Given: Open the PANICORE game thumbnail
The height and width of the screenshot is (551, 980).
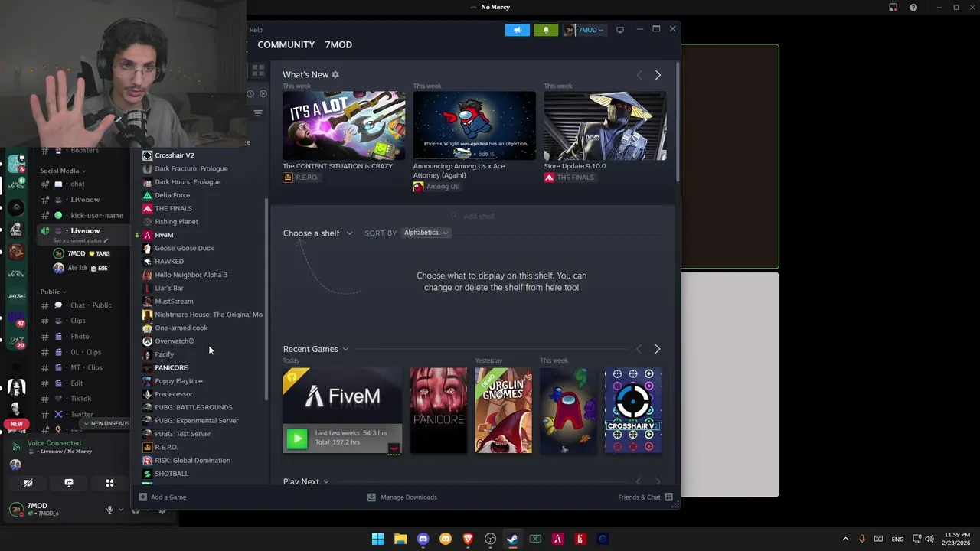Looking at the screenshot, I should tap(438, 410).
